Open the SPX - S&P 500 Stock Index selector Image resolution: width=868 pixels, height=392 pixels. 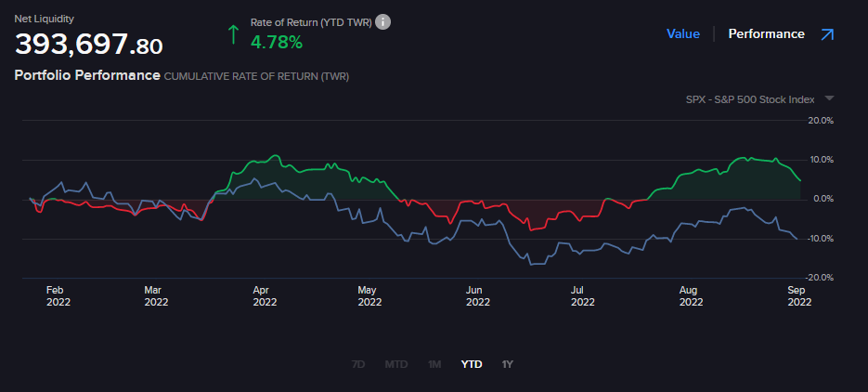748,98
